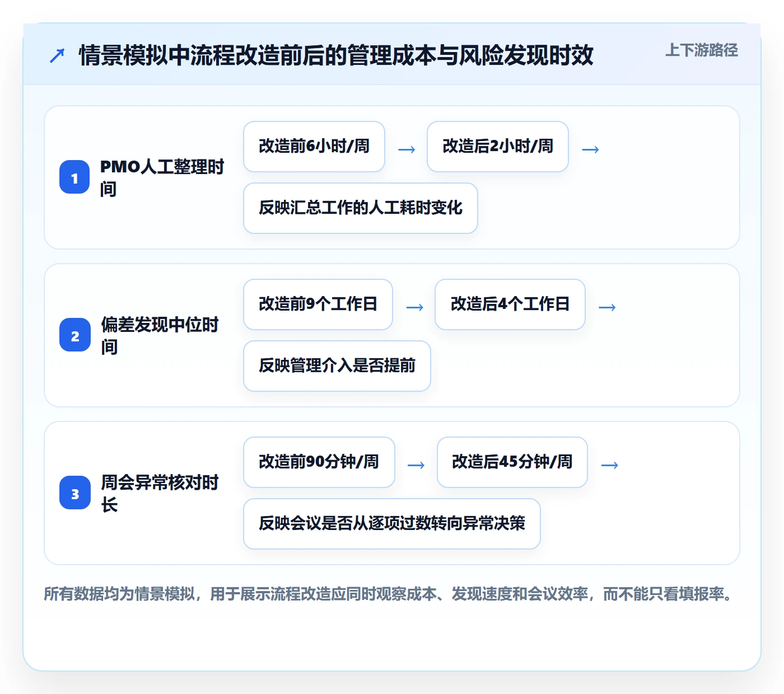The width and height of the screenshot is (784, 694).
Task: Click the PMO人工整理时间 row label
Action: coord(162,177)
